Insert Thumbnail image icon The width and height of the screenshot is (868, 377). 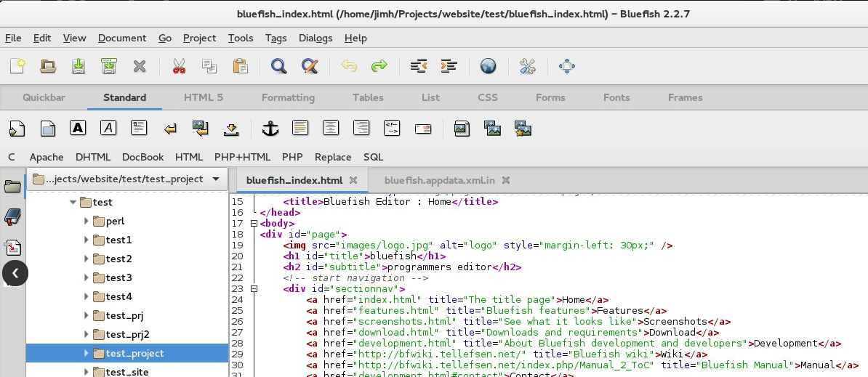pos(492,129)
